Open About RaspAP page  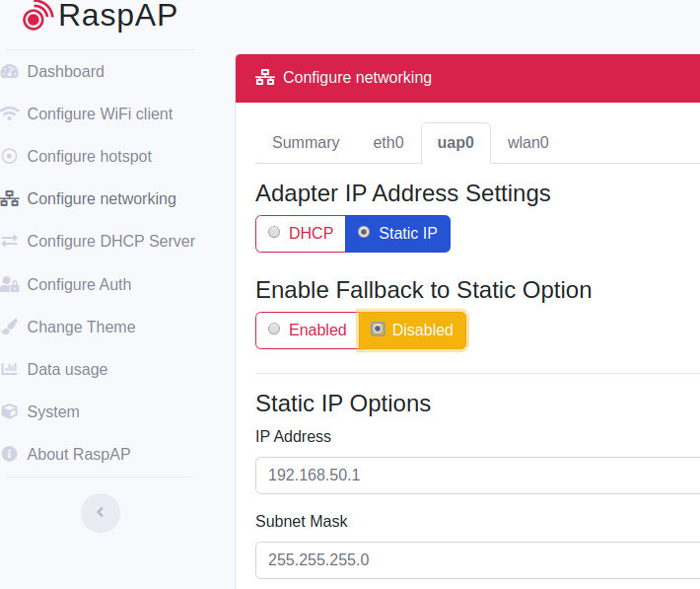79,455
